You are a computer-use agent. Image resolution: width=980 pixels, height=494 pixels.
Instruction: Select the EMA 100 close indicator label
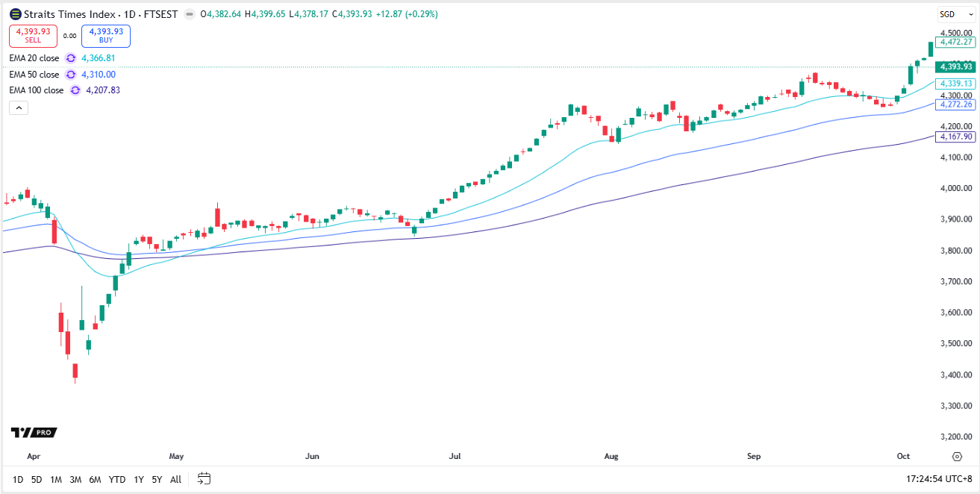(x=36, y=90)
